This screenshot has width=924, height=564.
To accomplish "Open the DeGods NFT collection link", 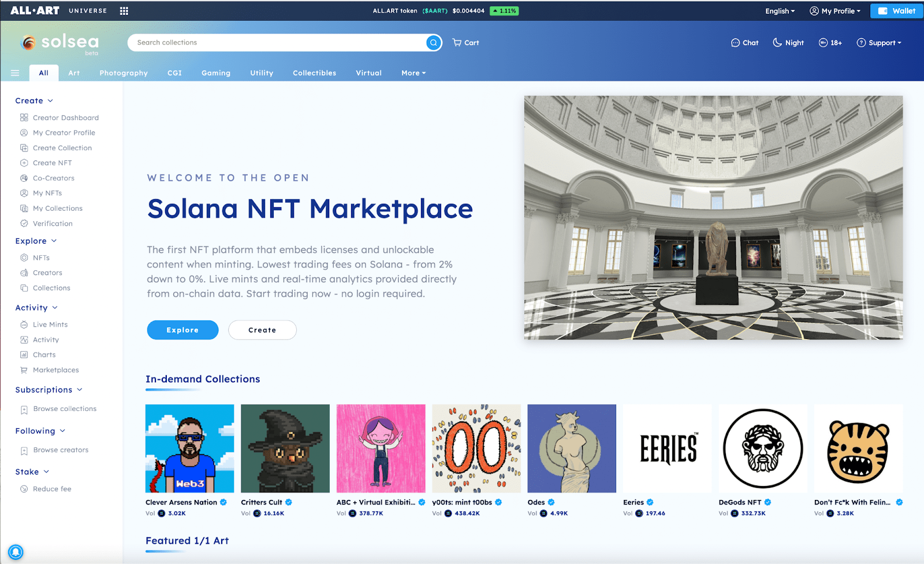I will pyautogui.click(x=740, y=502).
